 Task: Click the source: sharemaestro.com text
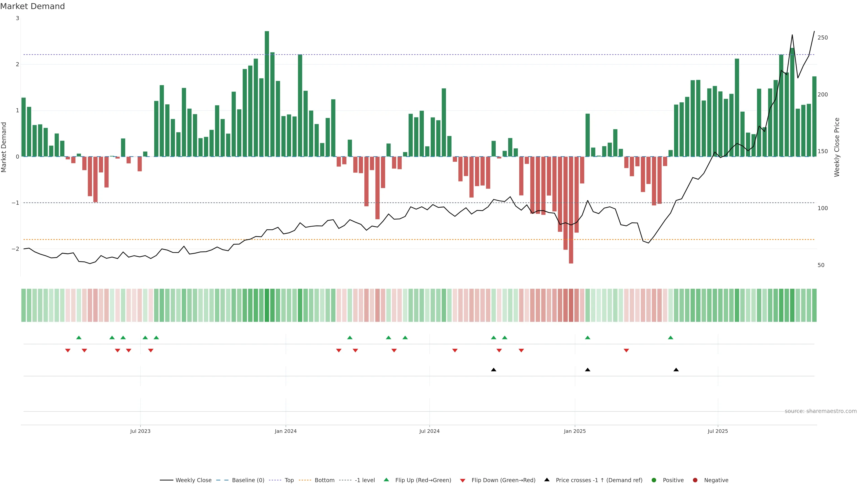pos(821,411)
